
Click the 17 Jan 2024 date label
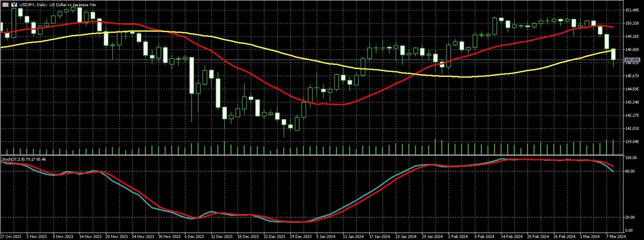pyautogui.click(x=380, y=237)
